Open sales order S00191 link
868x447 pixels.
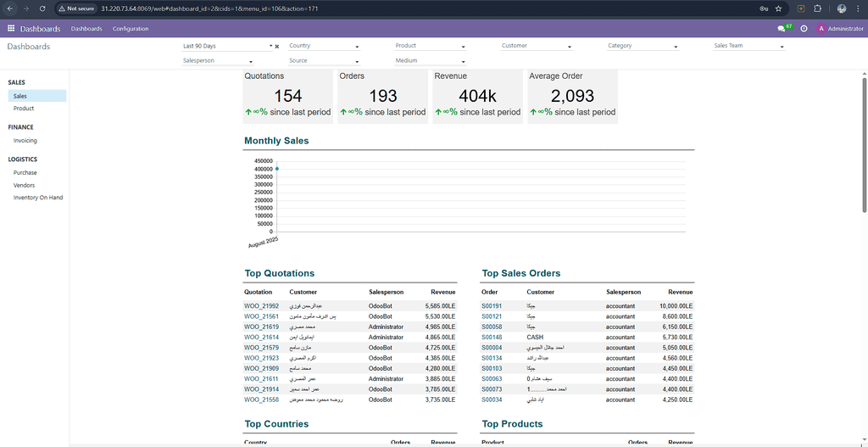coord(492,305)
